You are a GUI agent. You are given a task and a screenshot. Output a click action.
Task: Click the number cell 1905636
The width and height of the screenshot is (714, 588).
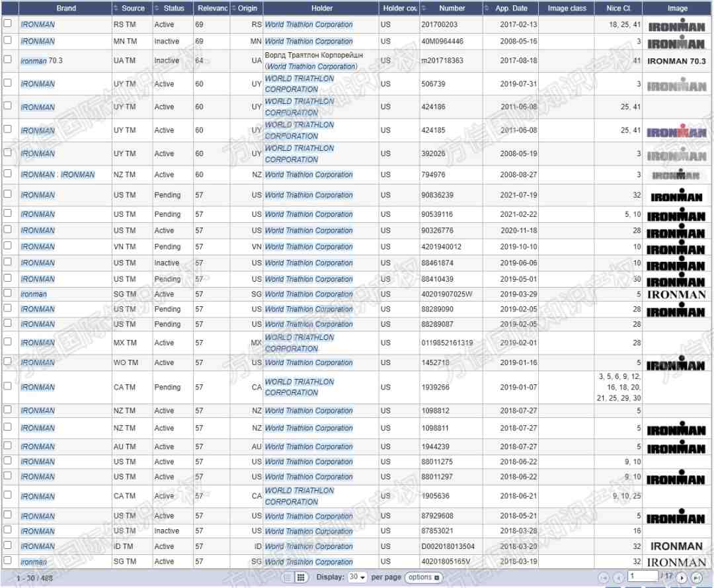tap(435, 496)
